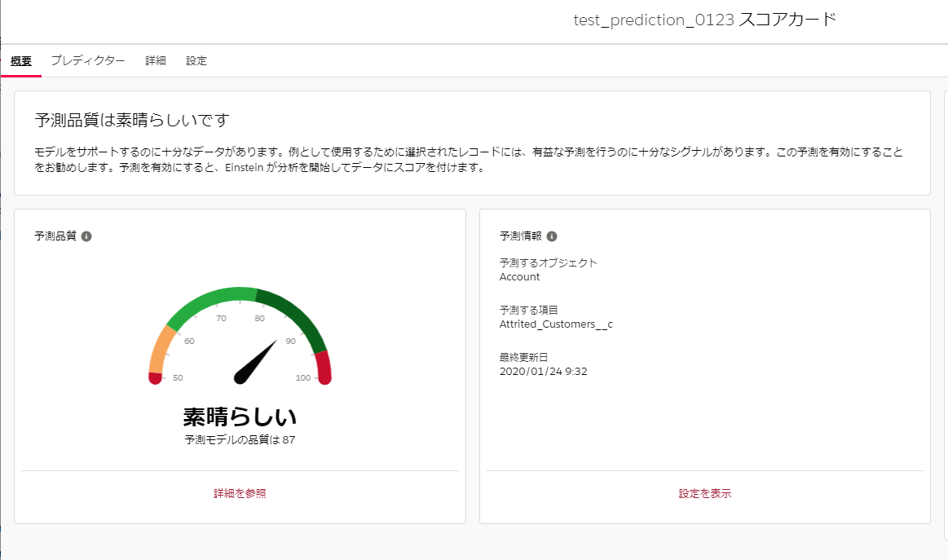Open the 詳細を参照 link

[240, 493]
